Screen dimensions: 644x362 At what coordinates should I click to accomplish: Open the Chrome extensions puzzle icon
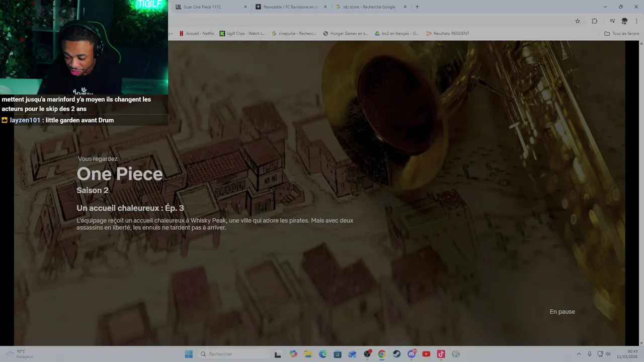(594, 21)
